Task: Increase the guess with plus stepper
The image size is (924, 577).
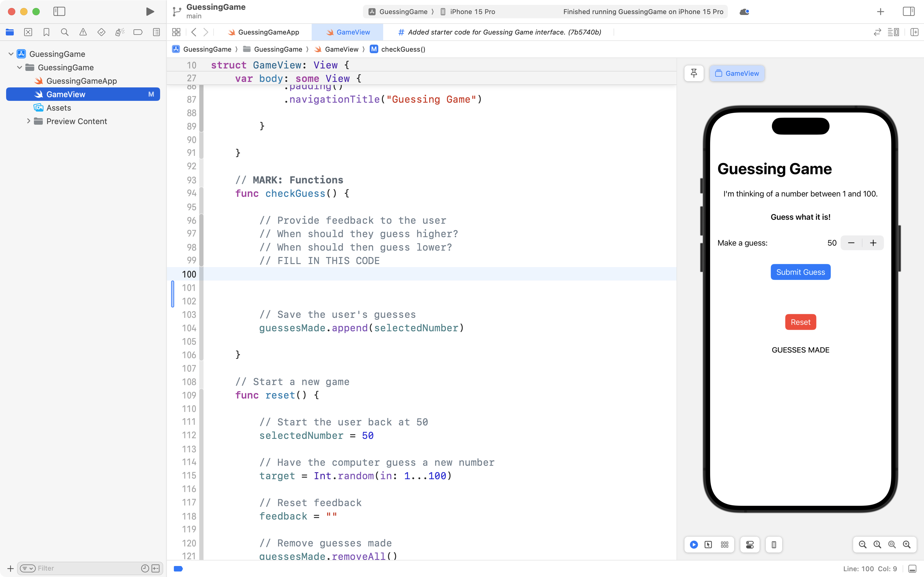Action: coord(873,243)
